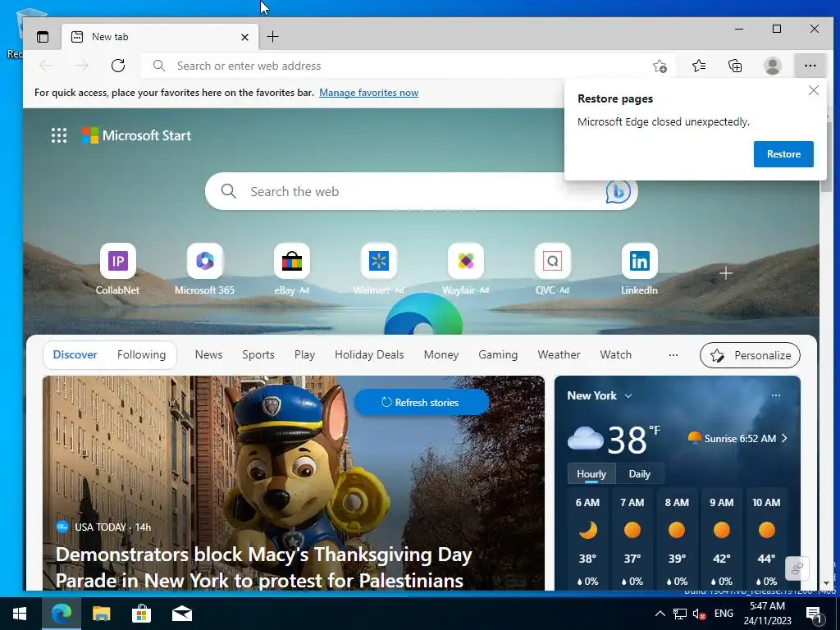Open Microsoft Store from taskbar
This screenshot has height=630, width=840.
pyautogui.click(x=141, y=614)
